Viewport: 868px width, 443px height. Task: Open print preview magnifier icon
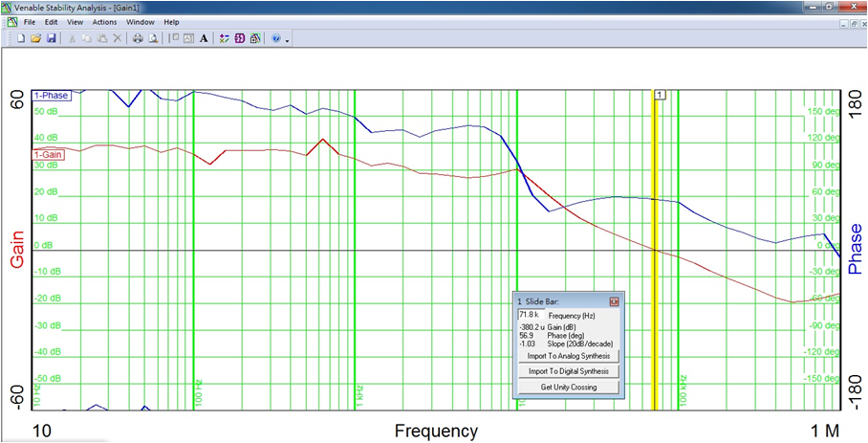pyautogui.click(x=153, y=39)
